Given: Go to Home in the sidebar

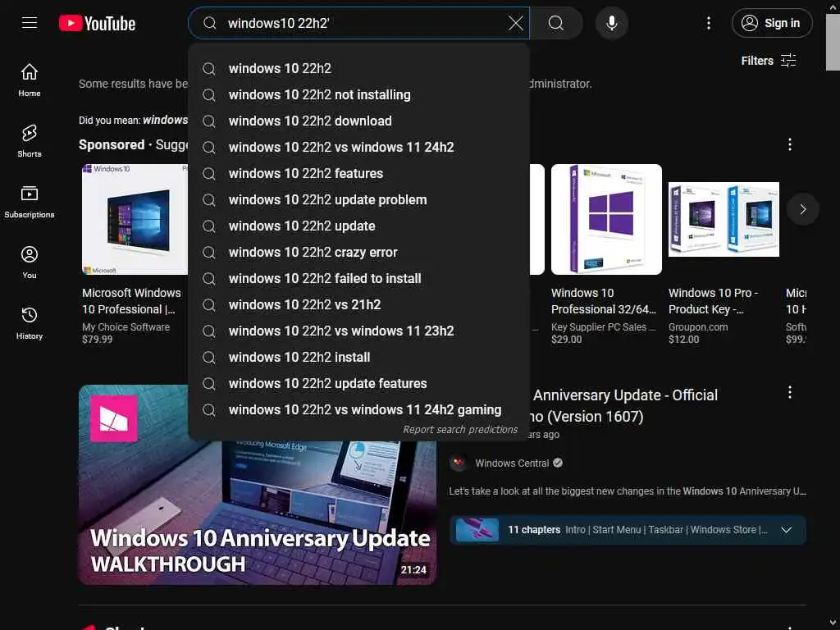Looking at the screenshot, I should pyautogui.click(x=30, y=80).
